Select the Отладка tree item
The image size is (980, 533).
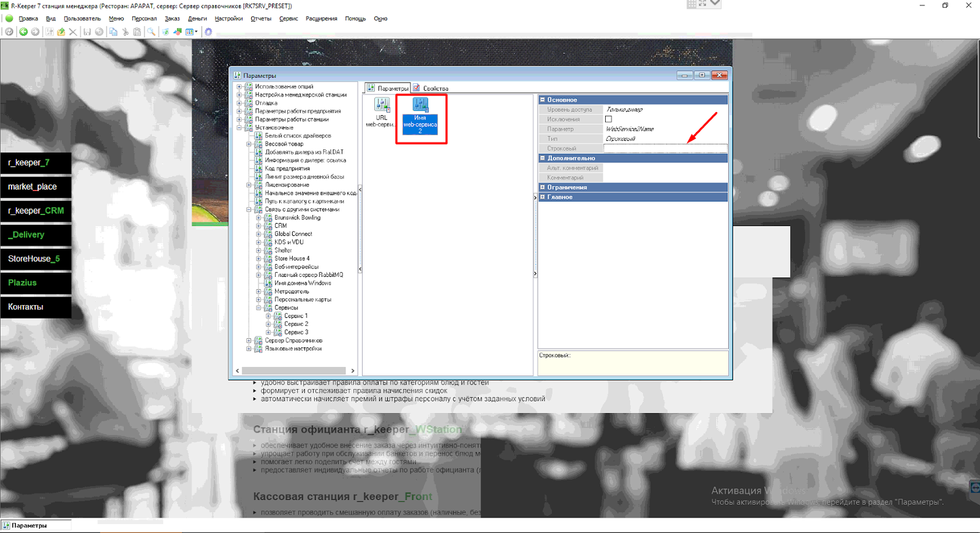(266, 104)
